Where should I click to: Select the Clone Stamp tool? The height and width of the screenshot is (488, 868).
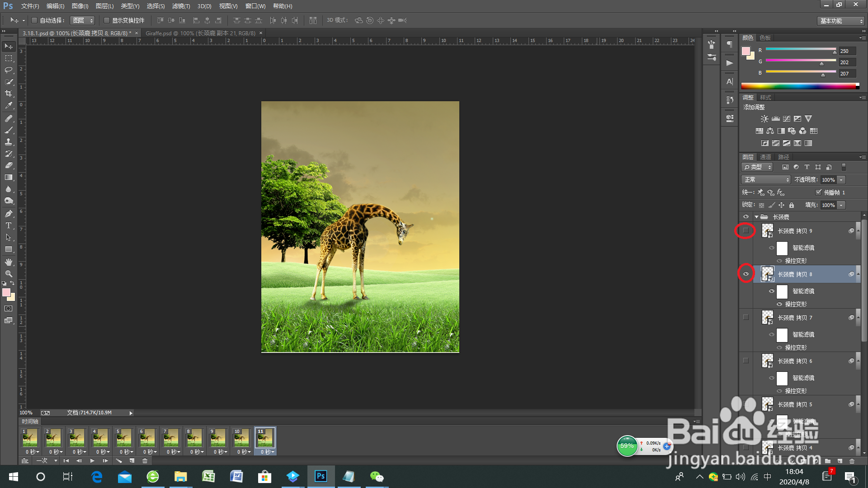point(9,142)
